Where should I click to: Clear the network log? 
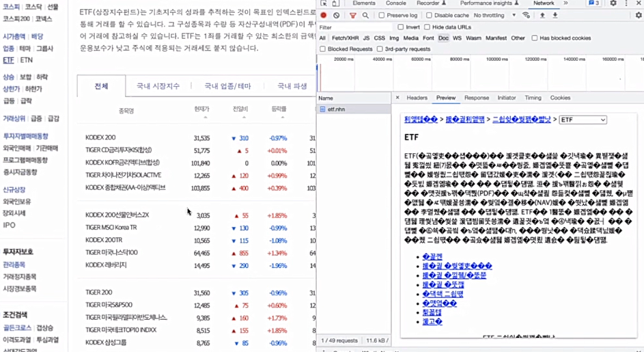coord(337,15)
